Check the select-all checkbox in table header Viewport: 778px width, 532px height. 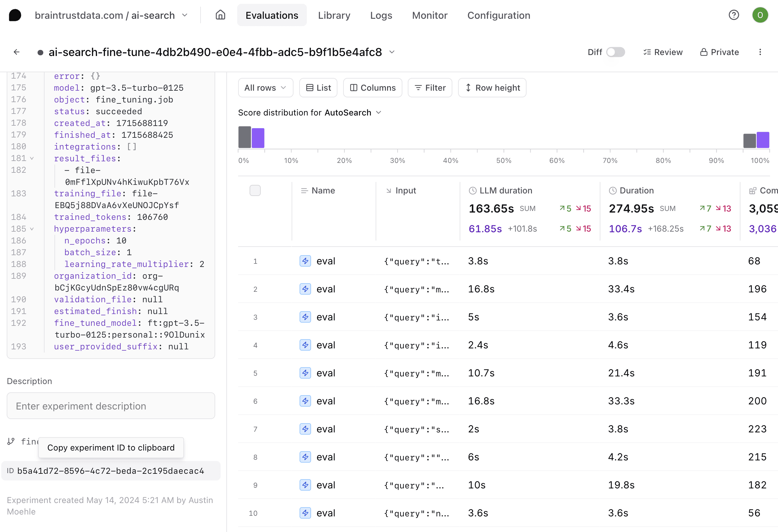click(255, 190)
